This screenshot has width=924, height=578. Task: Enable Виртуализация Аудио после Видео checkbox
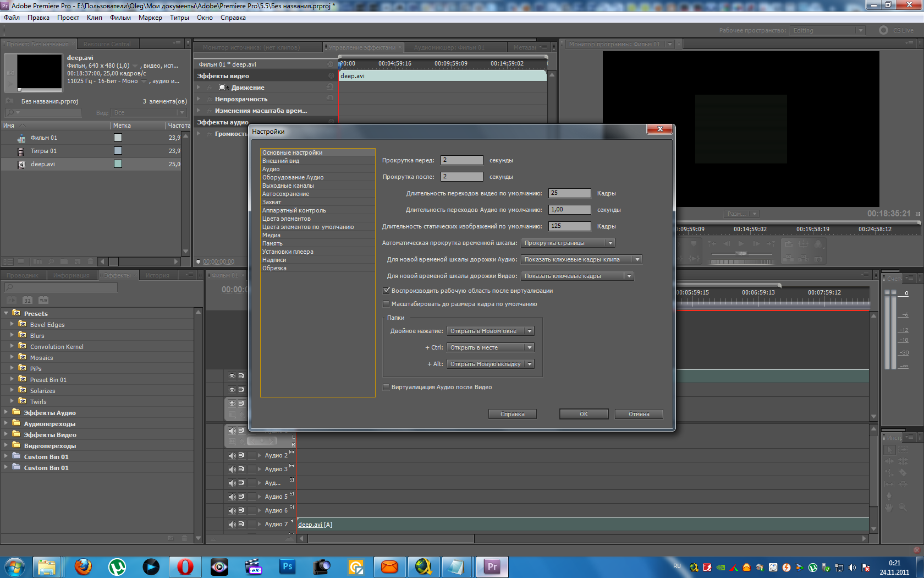[x=386, y=387]
